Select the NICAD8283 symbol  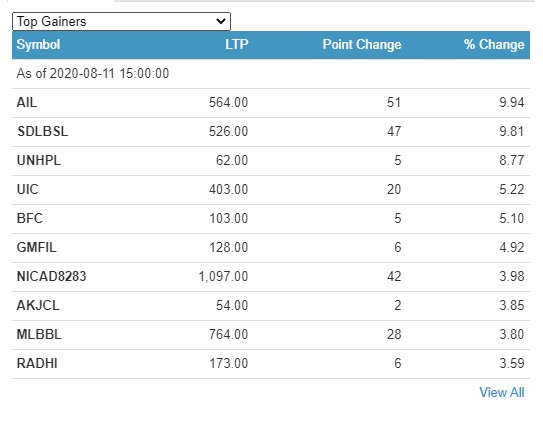point(51,276)
